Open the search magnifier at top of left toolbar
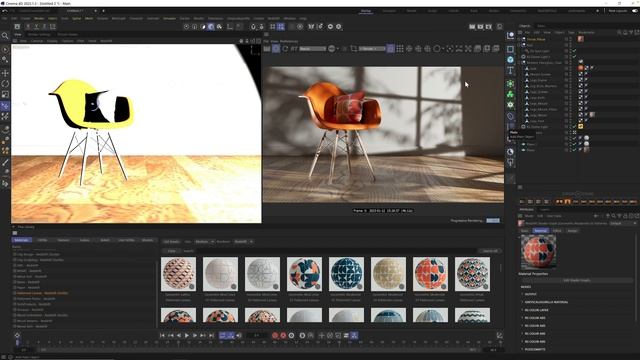This screenshot has width=640, height=360. (x=5, y=36)
